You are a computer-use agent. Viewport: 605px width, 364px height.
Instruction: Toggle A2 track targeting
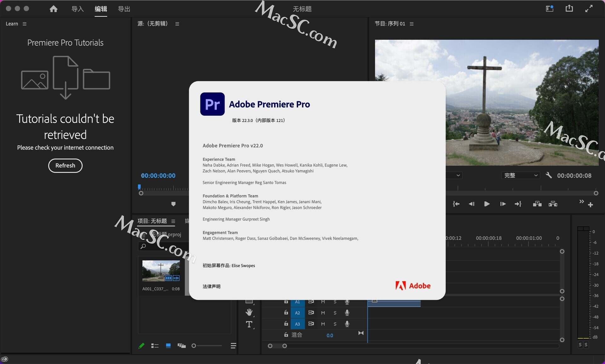(297, 313)
